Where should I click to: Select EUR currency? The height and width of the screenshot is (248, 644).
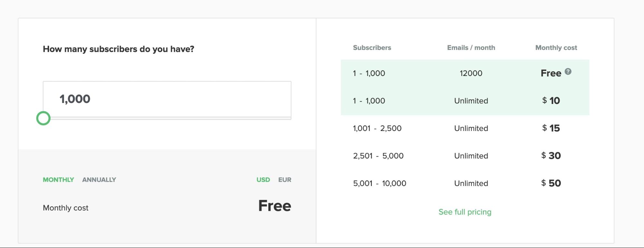[284, 180]
